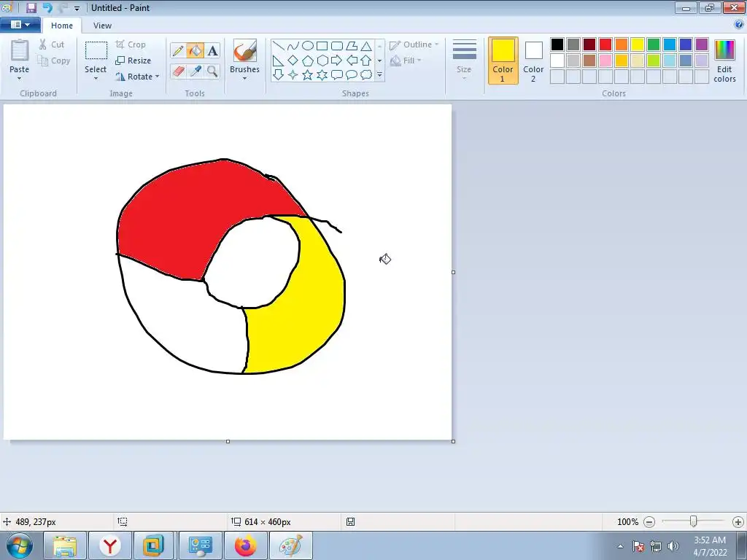Switch to the View tab
Image resolution: width=747 pixels, height=560 pixels.
(x=102, y=26)
